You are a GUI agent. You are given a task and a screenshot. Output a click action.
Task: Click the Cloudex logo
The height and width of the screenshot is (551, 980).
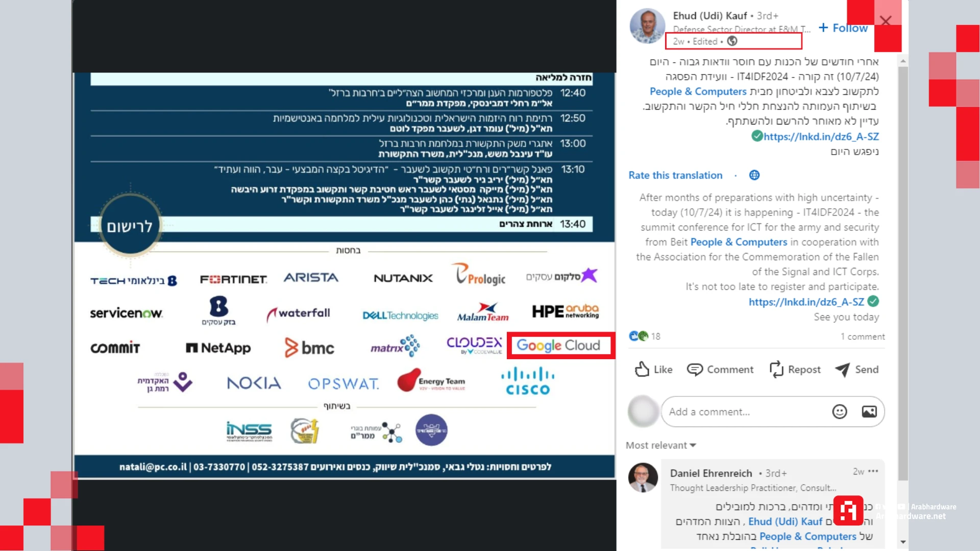point(475,345)
